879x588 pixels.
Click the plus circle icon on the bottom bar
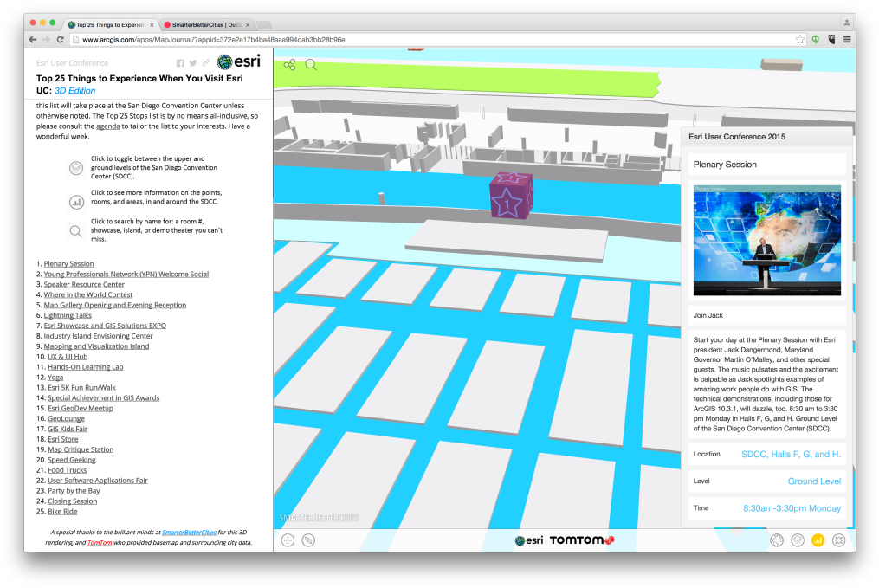coord(288,540)
